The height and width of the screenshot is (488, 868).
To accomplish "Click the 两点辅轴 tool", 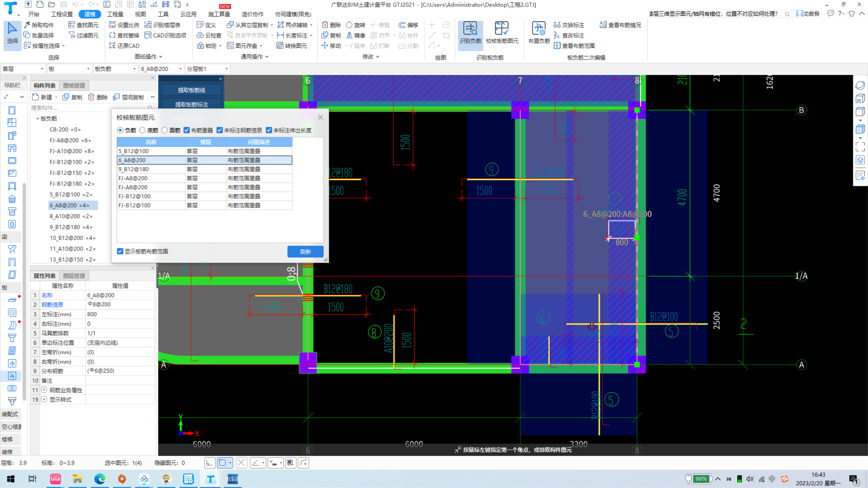I will pyautogui.click(x=293, y=25).
